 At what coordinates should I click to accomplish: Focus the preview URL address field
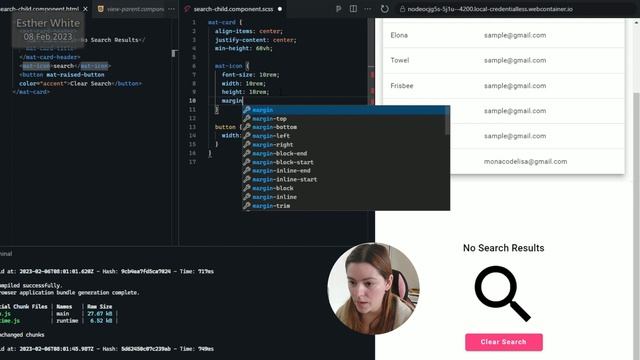point(490,9)
